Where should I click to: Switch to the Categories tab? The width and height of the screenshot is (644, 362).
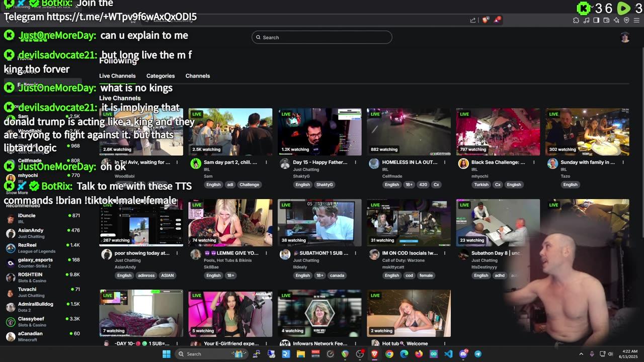pos(160,76)
